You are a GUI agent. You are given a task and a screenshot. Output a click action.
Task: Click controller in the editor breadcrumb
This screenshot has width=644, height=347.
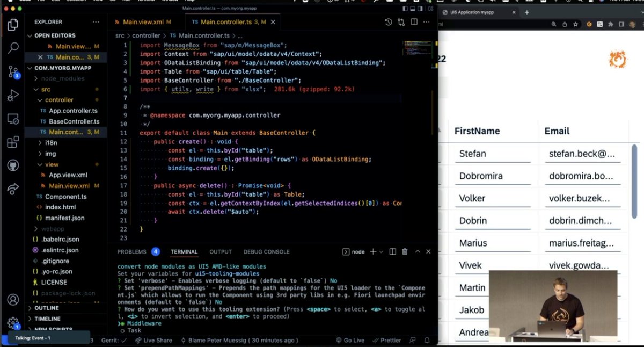[x=146, y=35]
